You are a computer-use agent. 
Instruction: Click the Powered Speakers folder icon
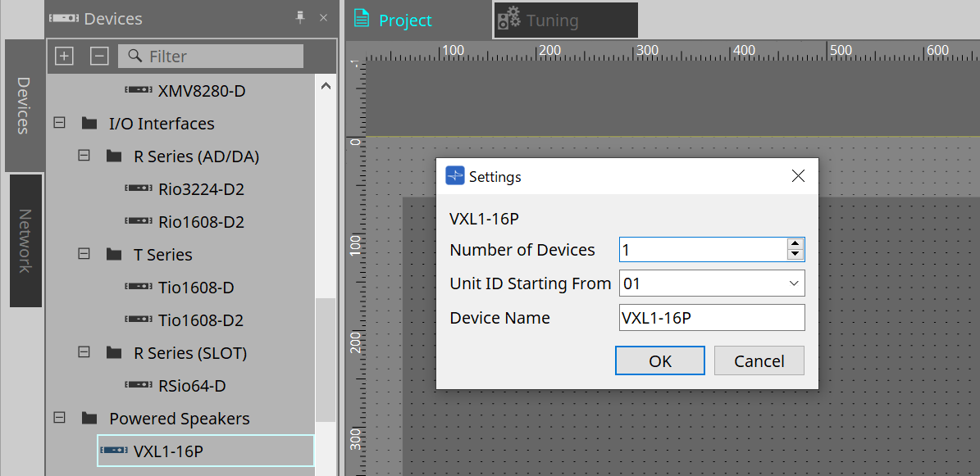(89, 418)
